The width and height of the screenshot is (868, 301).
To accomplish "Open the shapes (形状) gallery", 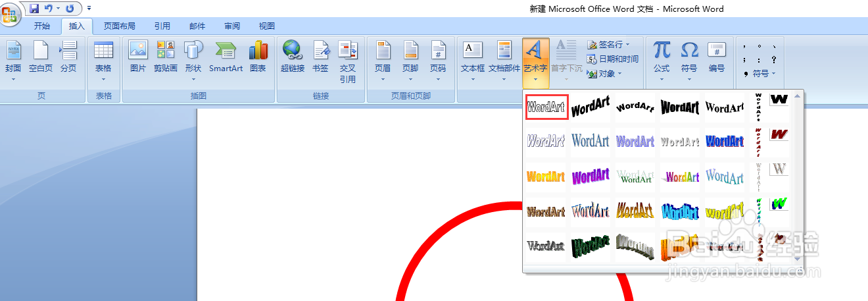I will [193, 60].
